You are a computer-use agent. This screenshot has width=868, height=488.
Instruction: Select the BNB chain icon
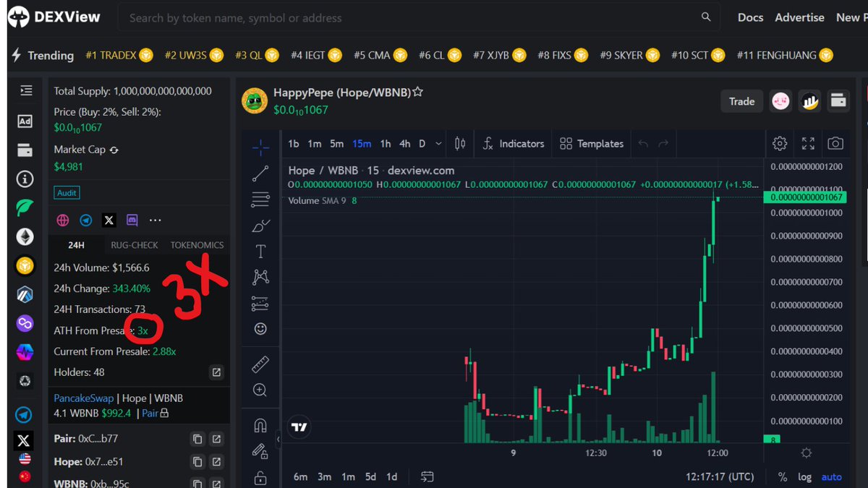click(x=25, y=266)
